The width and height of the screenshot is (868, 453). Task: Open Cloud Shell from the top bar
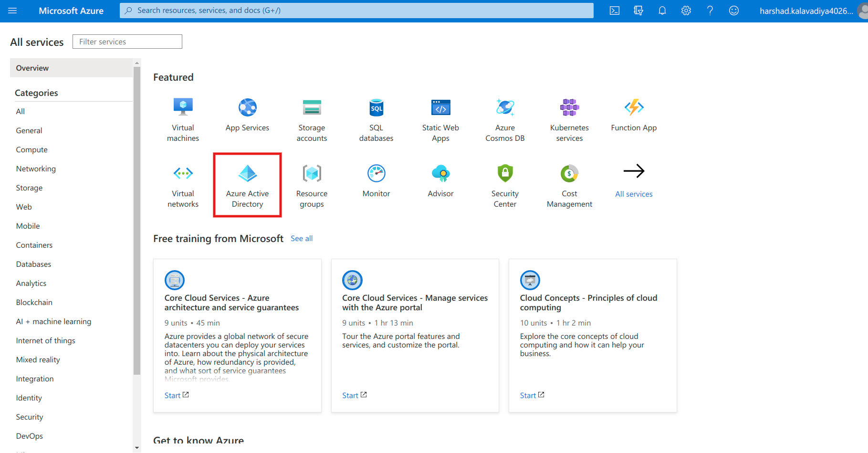click(615, 11)
